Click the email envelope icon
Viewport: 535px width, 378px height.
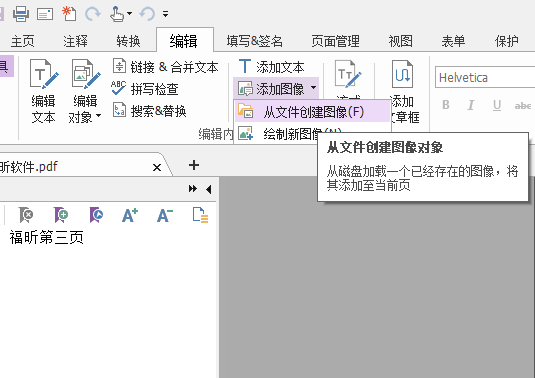click(45, 14)
